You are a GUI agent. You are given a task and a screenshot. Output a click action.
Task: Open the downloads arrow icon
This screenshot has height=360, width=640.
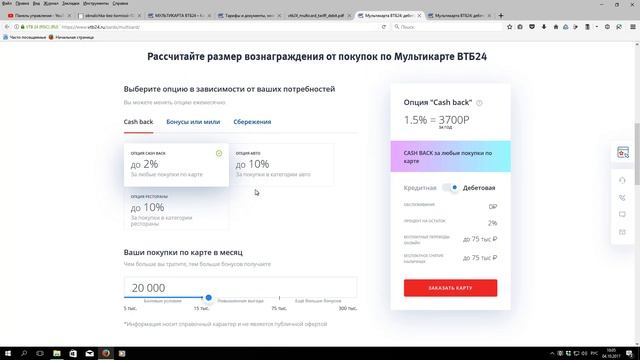544,27
